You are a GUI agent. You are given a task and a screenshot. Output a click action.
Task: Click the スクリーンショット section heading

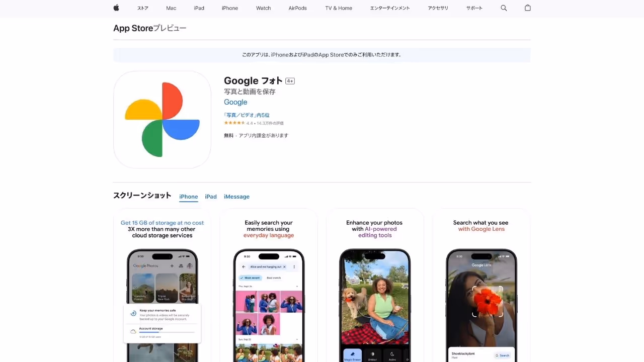(142, 196)
